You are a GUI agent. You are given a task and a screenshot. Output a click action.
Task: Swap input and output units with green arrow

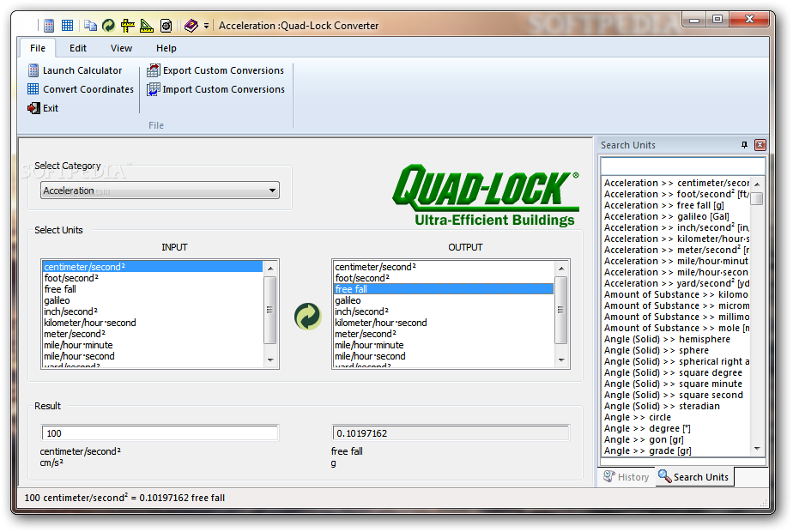tap(307, 316)
